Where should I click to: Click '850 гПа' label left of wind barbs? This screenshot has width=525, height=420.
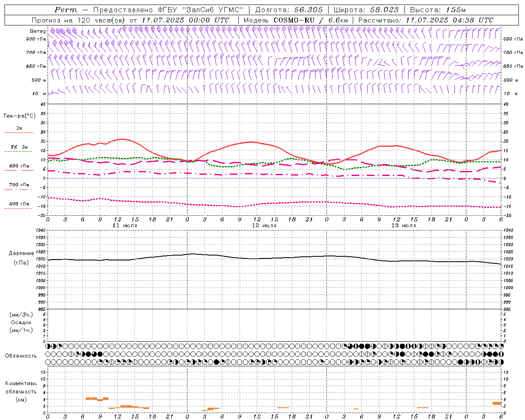[36, 66]
